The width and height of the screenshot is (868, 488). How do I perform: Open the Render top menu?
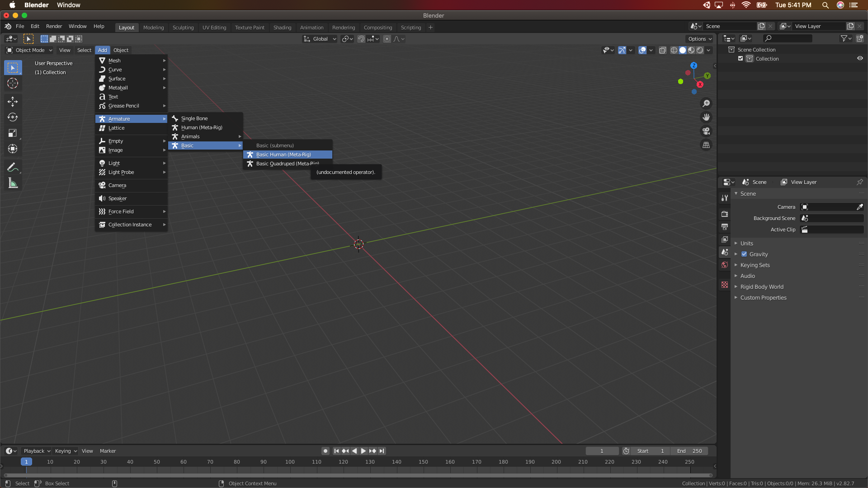54,26
